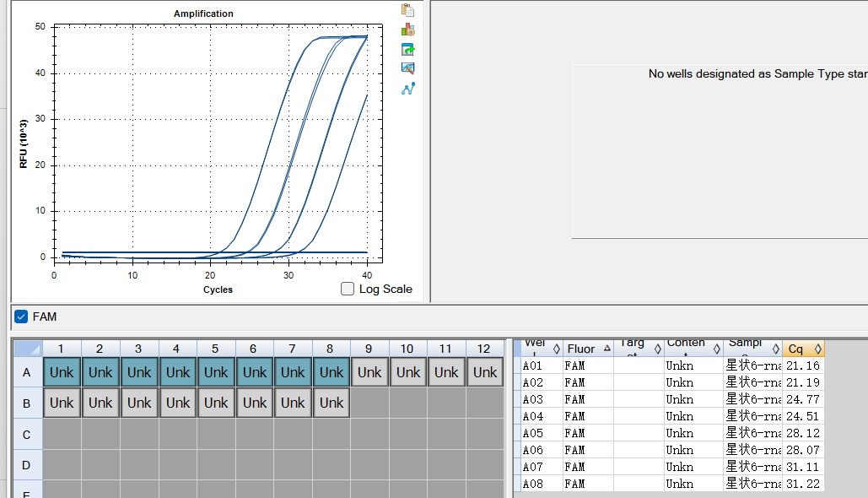This screenshot has width=868, height=498.
Task: Sort table by Target column
Action: pos(639,349)
